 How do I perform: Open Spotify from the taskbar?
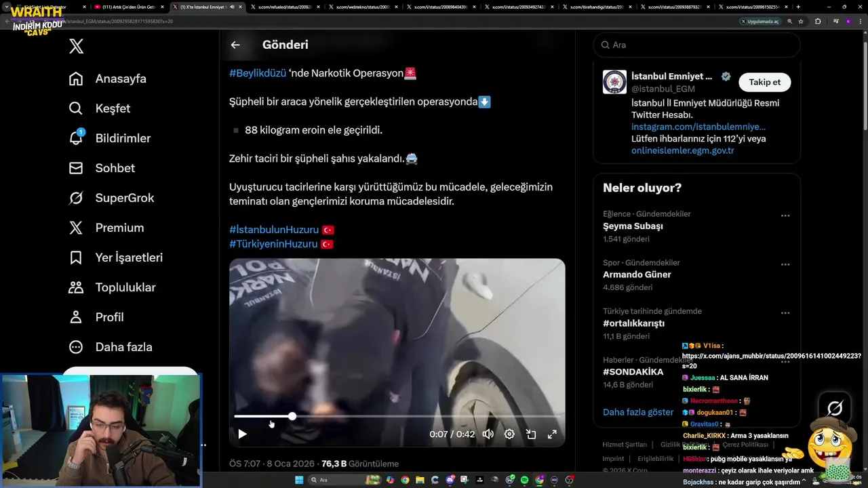tap(525, 480)
